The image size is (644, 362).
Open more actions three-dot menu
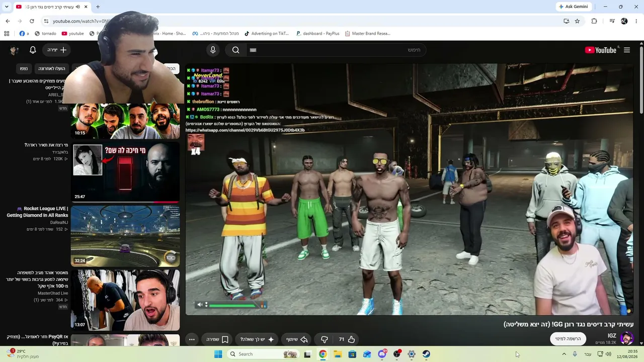192,339
